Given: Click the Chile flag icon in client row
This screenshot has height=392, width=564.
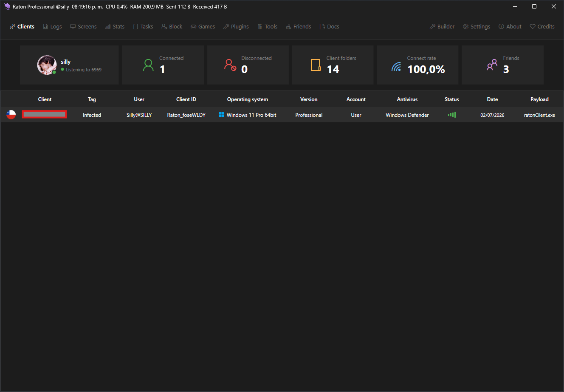Looking at the screenshot, I should [11, 115].
